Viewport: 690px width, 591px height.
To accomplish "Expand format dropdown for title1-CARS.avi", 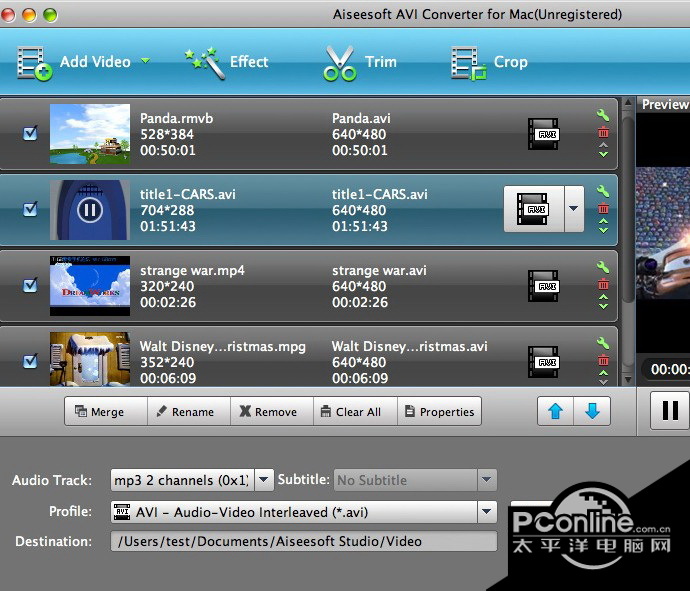I will click(573, 209).
